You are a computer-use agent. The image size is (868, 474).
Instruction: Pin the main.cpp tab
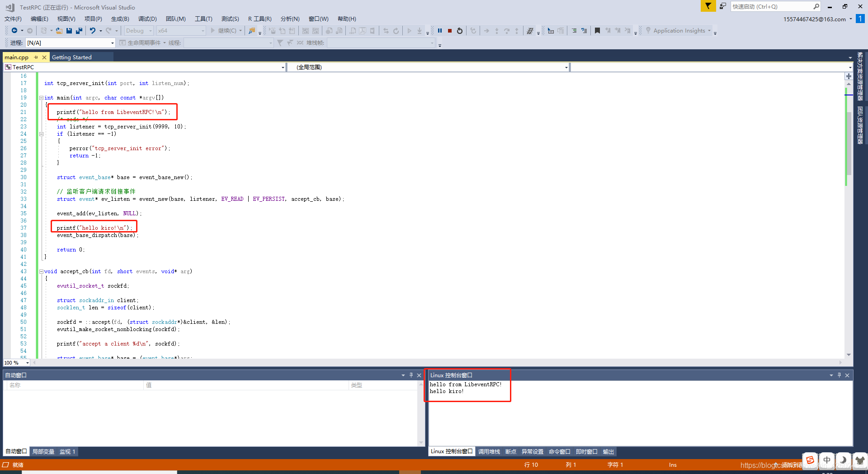(x=36, y=57)
